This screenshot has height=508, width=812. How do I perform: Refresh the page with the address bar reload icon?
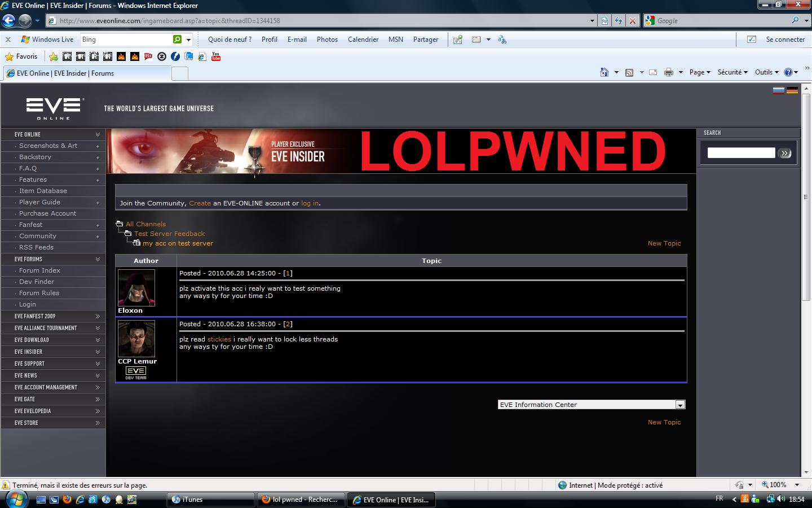[619, 21]
